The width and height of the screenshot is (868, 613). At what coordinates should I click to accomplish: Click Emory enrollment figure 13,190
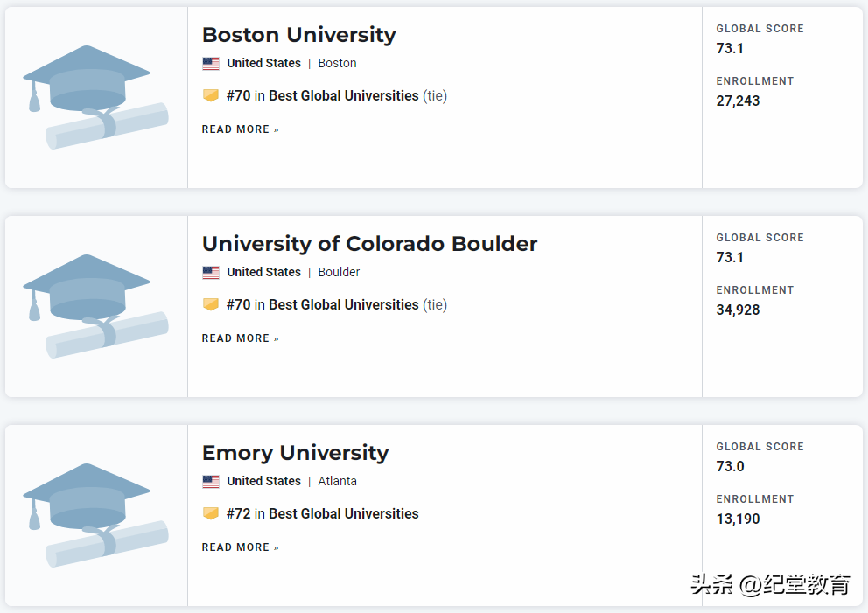tap(738, 519)
